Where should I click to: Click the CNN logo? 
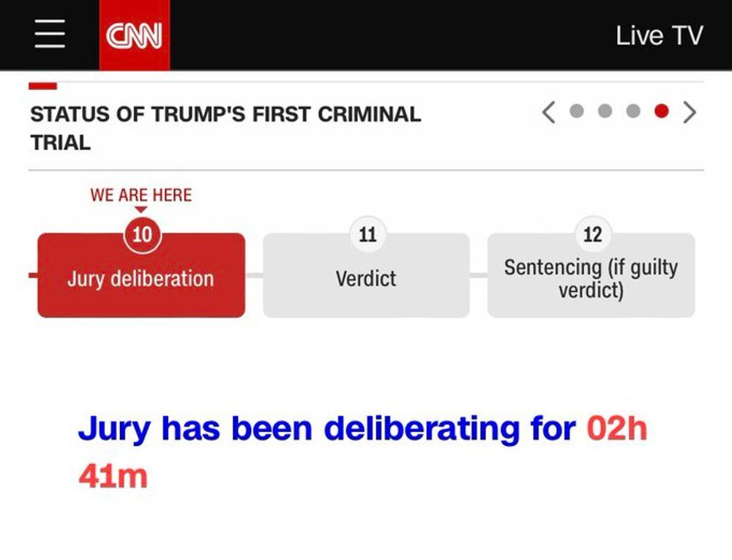pos(135,35)
